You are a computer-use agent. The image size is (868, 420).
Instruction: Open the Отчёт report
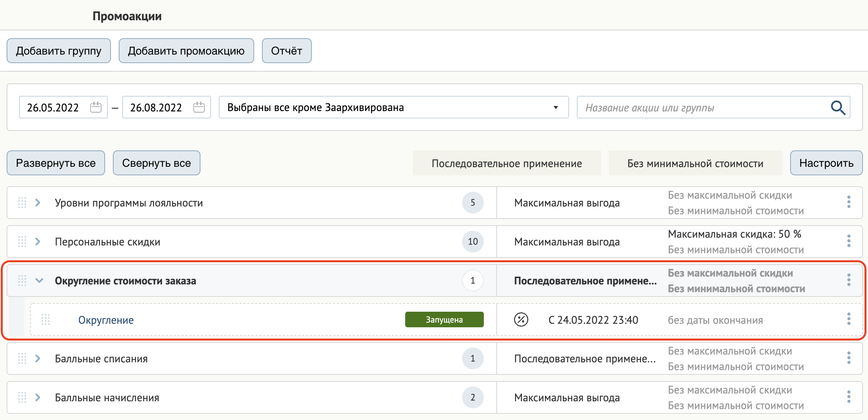coord(286,51)
